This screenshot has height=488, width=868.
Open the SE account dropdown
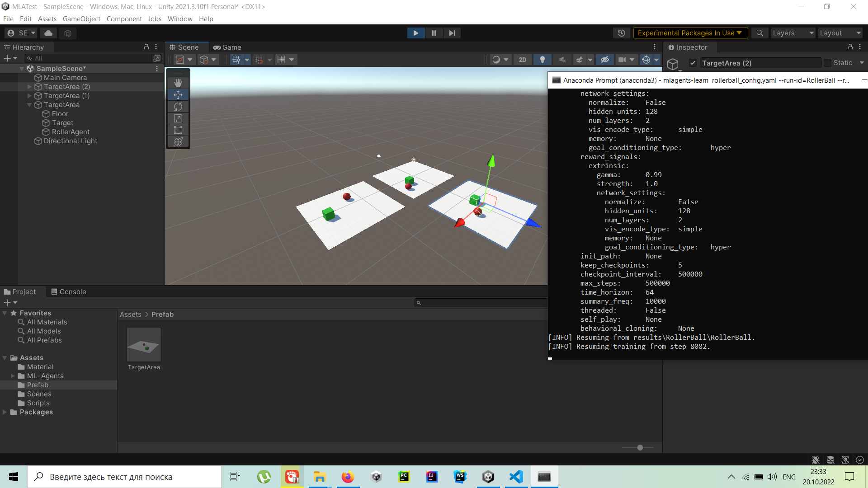[x=22, y=33]
